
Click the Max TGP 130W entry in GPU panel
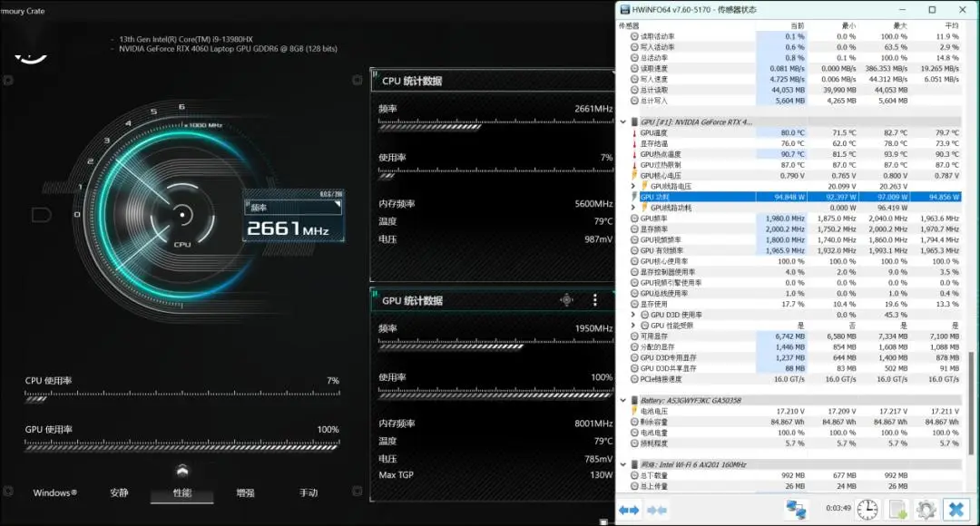[495, 475]
